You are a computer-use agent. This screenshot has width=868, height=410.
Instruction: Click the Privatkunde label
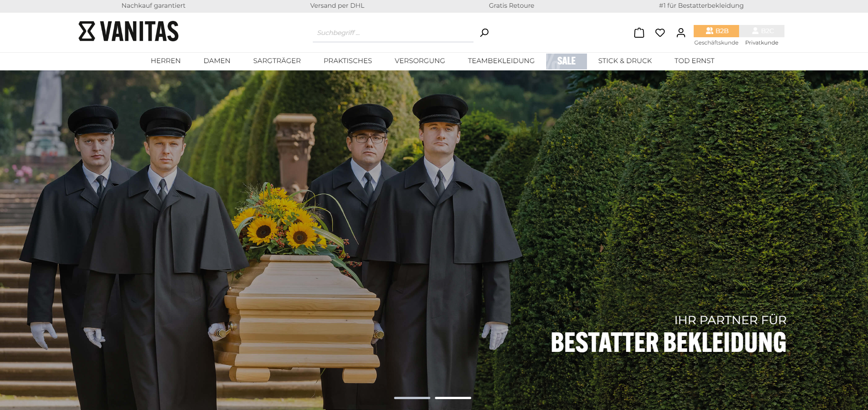click(762, 43)
